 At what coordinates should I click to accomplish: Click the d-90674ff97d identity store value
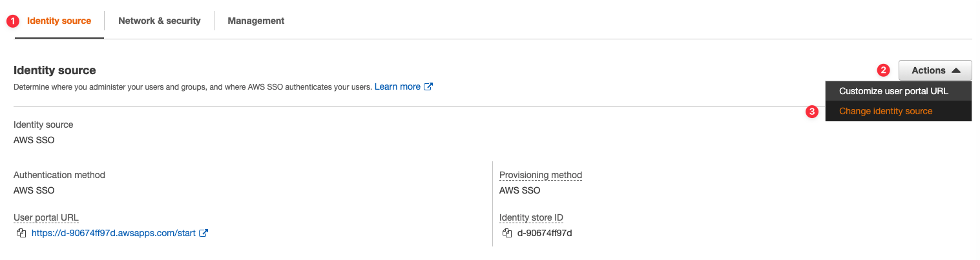click(545, 233)
